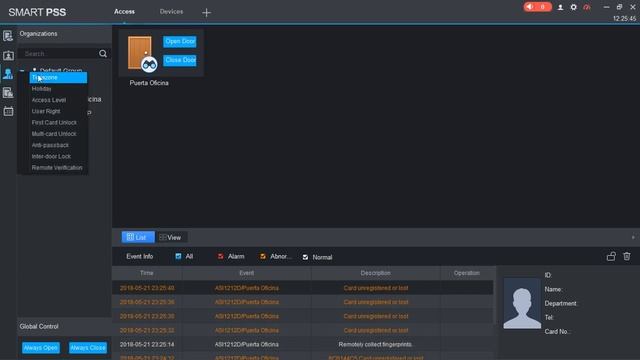Viewport: 640px width, 360px height.
Task: Select the 23:25:14 Remotely collect fingerprints row
Action: [x=302, y=344]
